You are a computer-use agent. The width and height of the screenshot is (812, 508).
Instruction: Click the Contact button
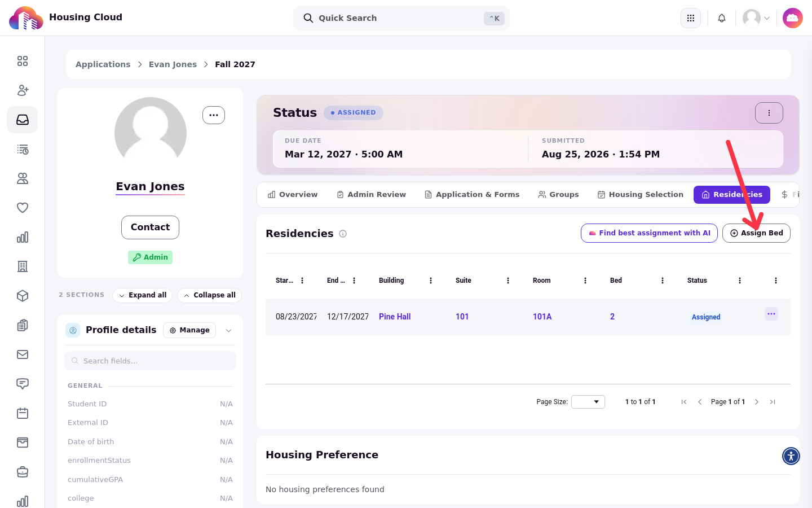[x=150, y=227]
